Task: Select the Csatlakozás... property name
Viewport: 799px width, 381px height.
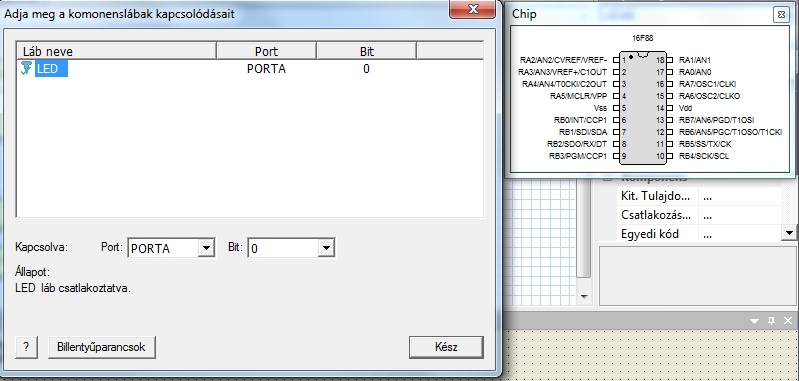Action: 657,215
